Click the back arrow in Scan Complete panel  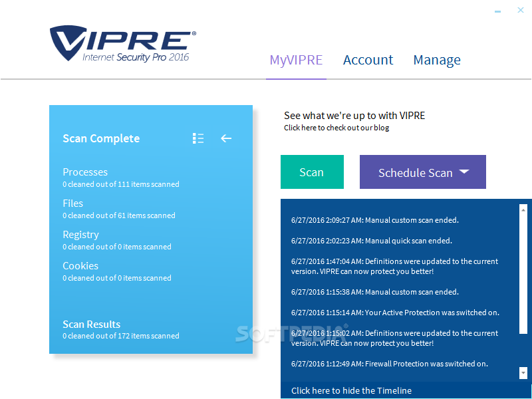pos(226,138)
